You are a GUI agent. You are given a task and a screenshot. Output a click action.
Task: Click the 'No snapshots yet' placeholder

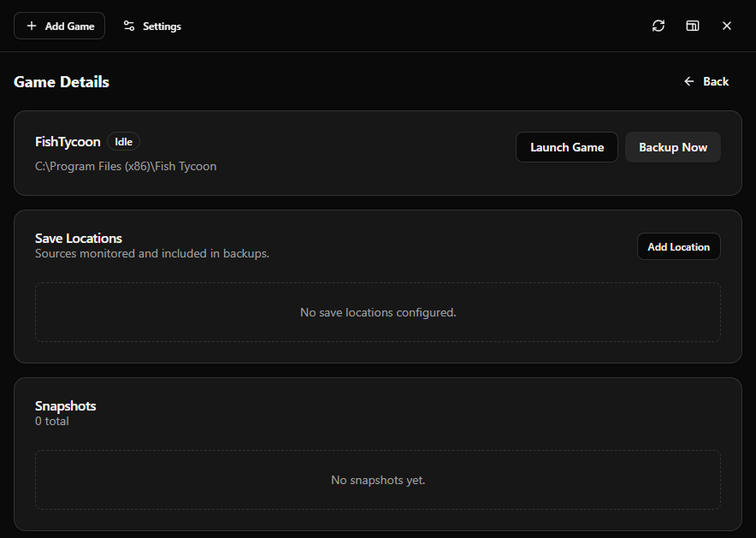378,480
